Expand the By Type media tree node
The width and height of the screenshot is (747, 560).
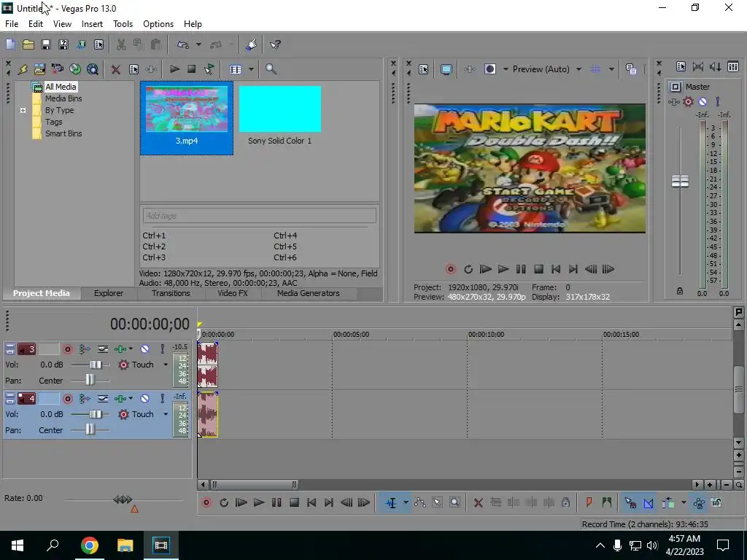pos(23,110)
